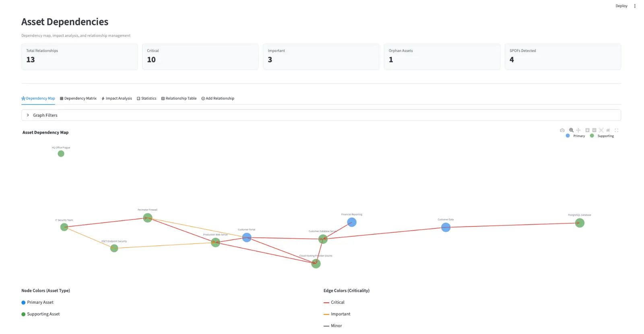Viewport: 644px width, 334px height.
Task: Click the Zoom in plus icon
Action: tap(587, 130)
